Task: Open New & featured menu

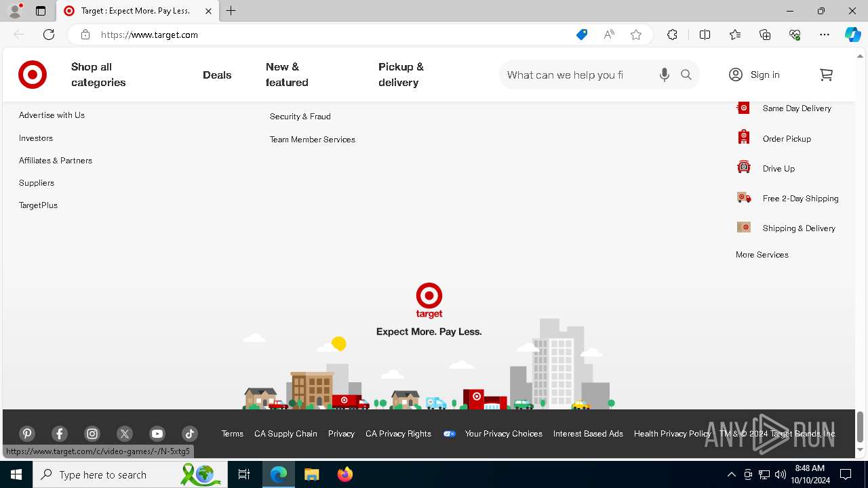Action: coord(287,75)
